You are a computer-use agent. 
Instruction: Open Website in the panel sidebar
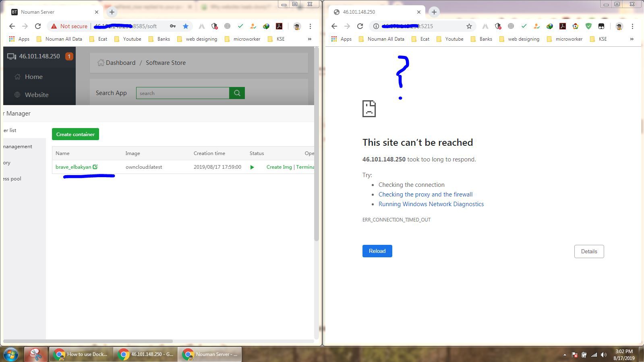point(37,95)
